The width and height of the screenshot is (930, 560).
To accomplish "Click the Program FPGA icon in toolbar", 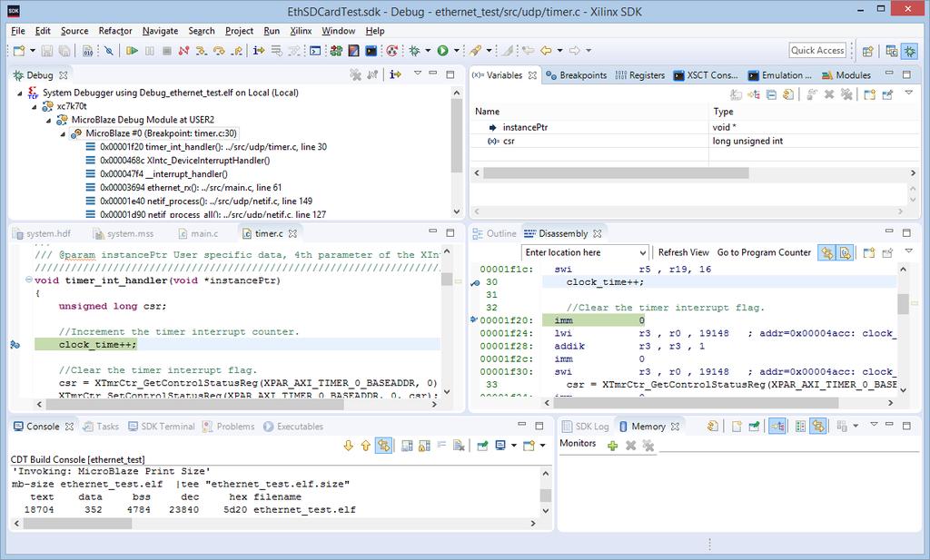I will 336,51.
